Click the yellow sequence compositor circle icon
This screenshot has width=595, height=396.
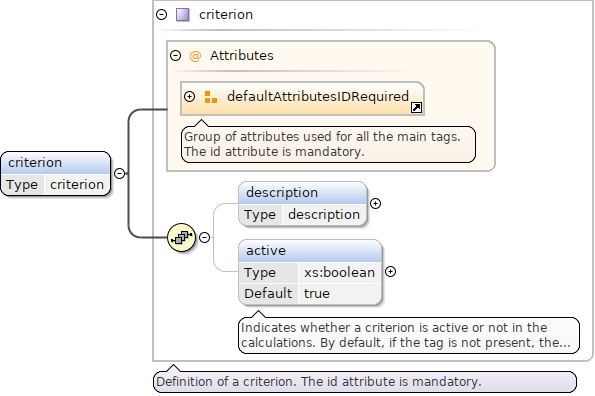(x=181, y=237)
